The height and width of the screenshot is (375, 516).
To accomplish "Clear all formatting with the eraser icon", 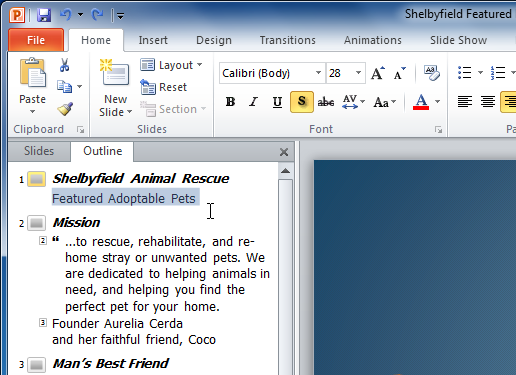I will (432, 73).
